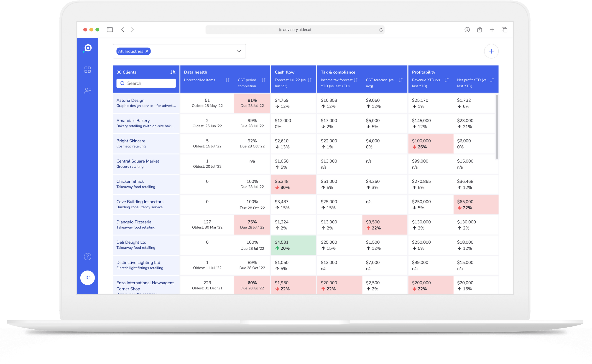Open the Aider logo home icon

87,48
